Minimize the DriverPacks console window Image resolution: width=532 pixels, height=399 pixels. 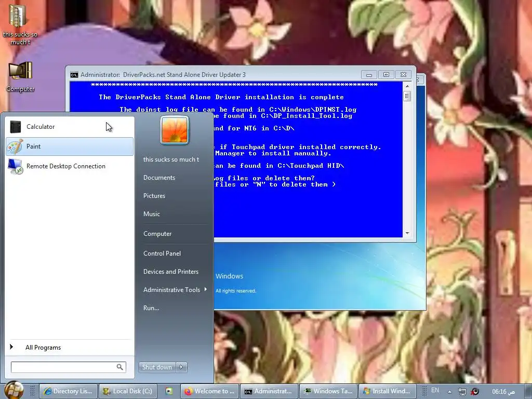pos(369,75)
